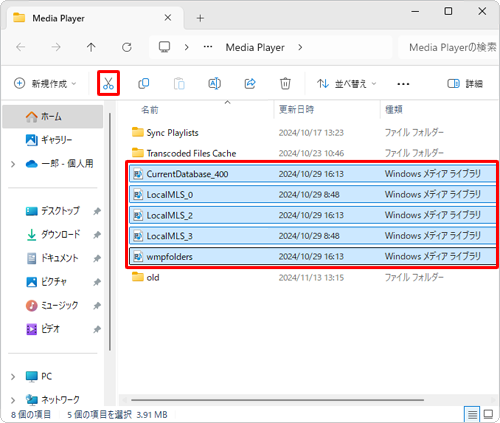Click the pin icon beside ミュージック

click(97, 306)
